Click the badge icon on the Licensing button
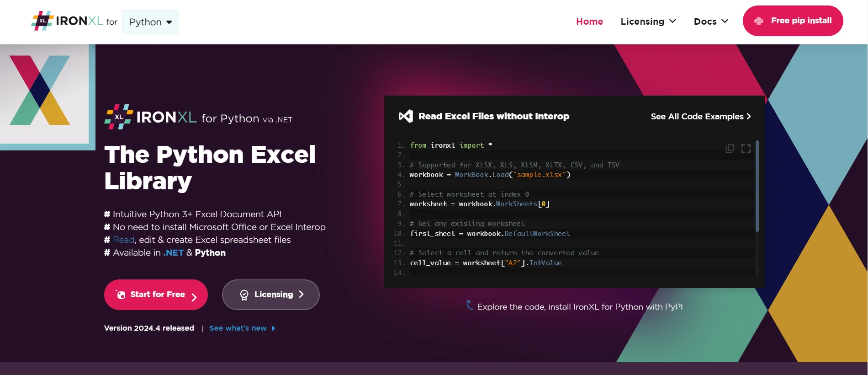This screenshot has height=375, width=868. pyautogui.click(x=244, y=295)
